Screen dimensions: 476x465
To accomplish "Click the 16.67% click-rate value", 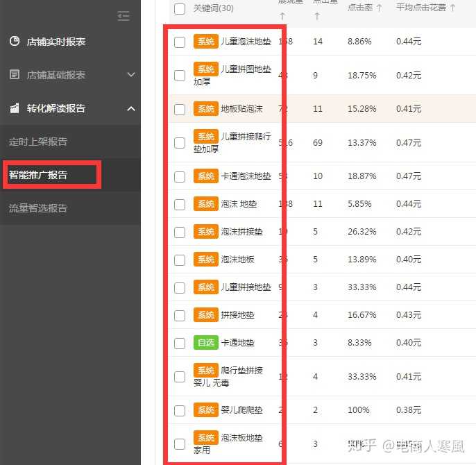I will pos(362,315).
